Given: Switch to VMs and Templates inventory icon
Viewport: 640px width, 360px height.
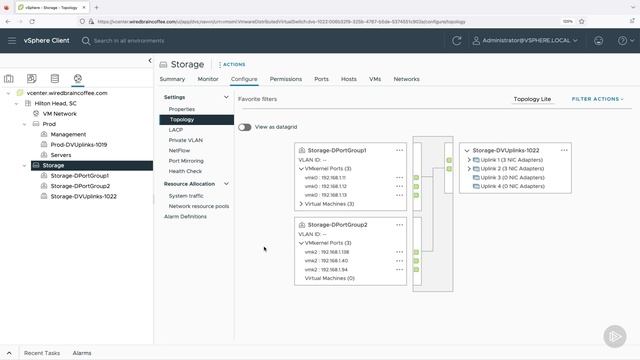Looking at the screenshot, I should [31, 78].
